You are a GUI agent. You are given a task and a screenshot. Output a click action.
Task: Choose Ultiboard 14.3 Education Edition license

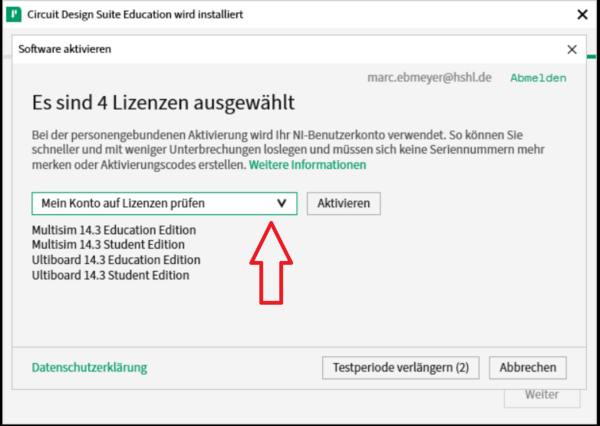[x=115, y=260]
